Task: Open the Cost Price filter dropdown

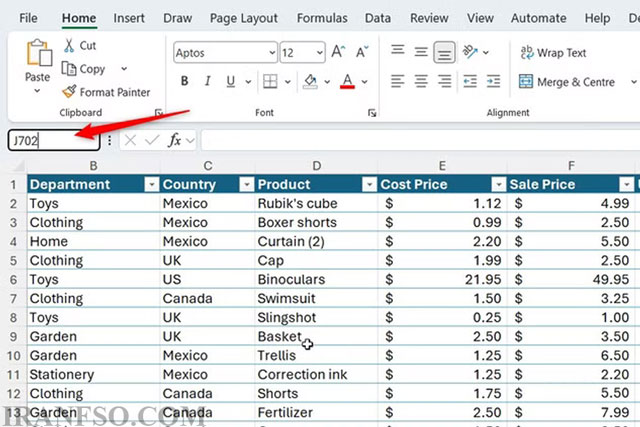Action: pos(498,185)
